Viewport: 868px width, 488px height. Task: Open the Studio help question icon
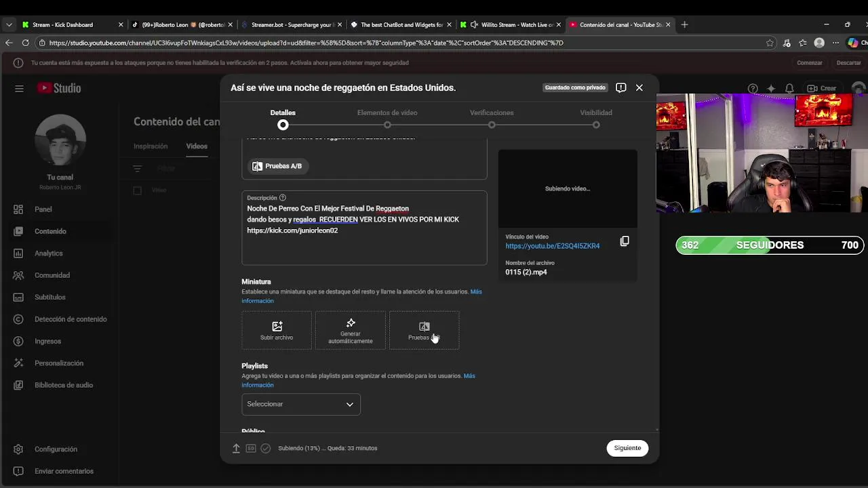[753, 88]
